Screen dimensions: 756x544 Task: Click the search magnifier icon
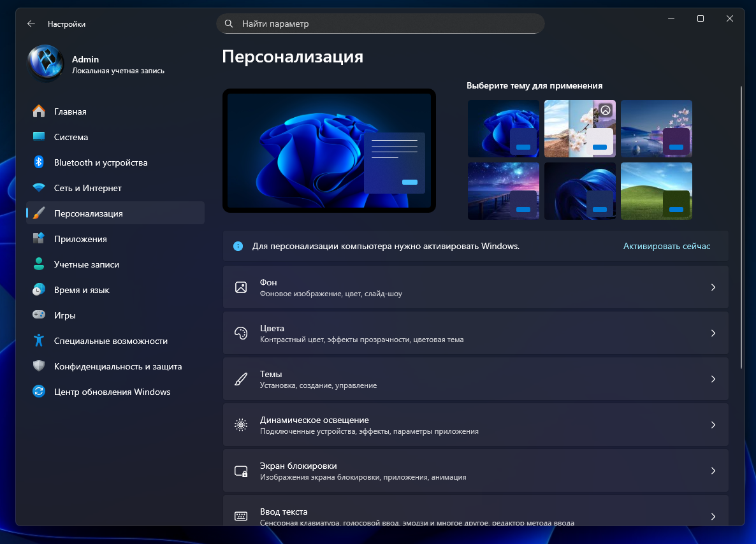point(229,24)
